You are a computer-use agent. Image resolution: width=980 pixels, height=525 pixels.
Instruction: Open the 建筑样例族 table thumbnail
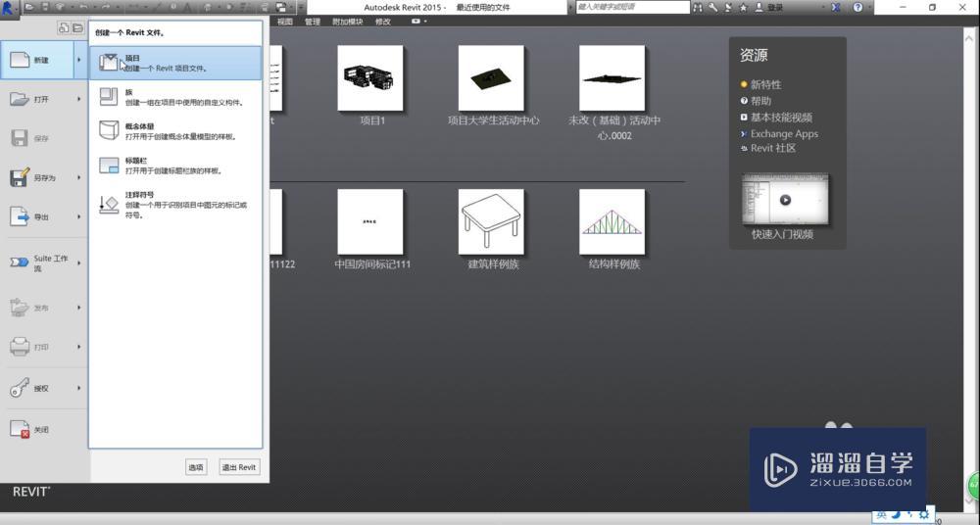(491, 222)
